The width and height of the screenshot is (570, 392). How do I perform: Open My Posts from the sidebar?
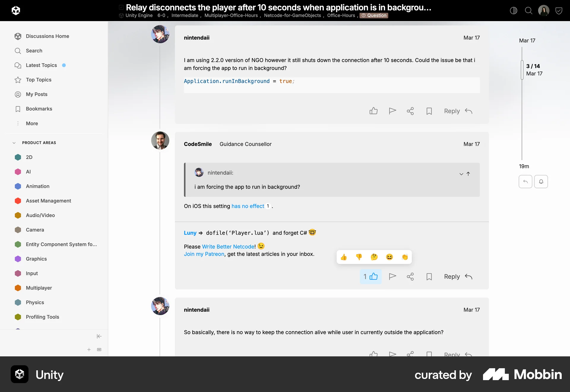[x=37, y=94]
